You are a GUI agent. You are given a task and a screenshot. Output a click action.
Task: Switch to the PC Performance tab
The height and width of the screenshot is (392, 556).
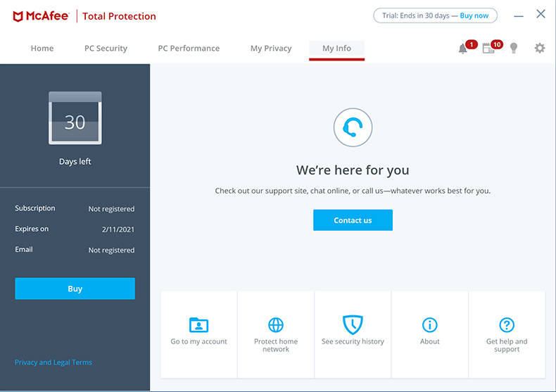click(x=189, y=48)
